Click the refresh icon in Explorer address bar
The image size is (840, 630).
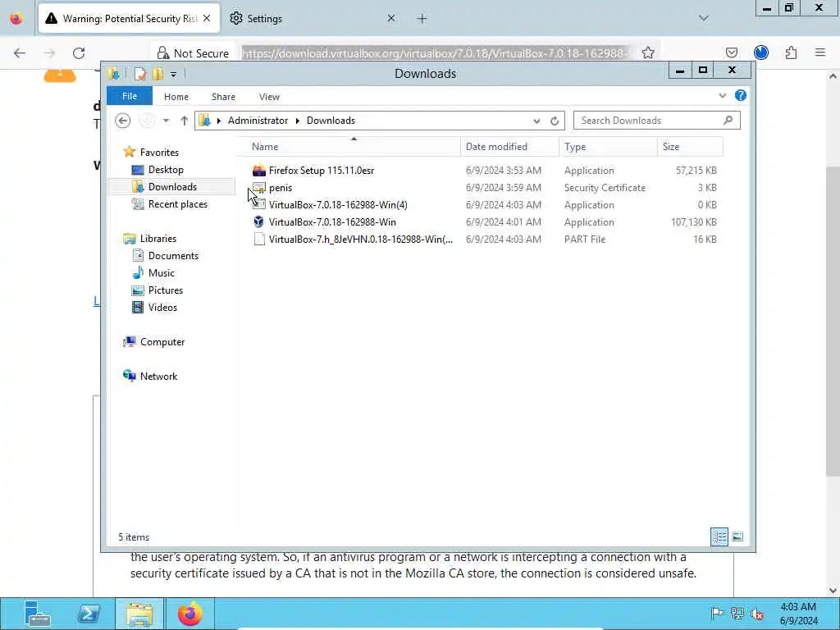555,121
